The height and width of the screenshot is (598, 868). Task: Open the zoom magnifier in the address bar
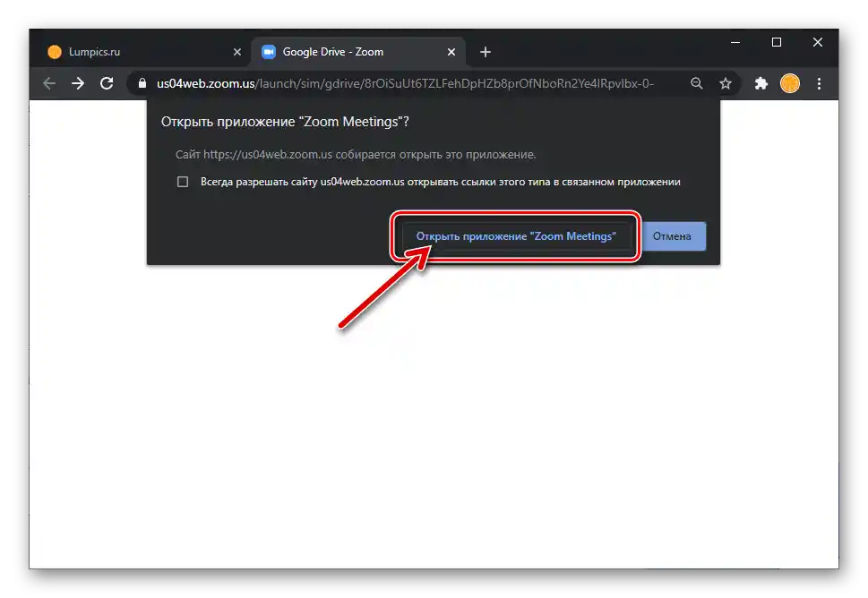point(696,83)
